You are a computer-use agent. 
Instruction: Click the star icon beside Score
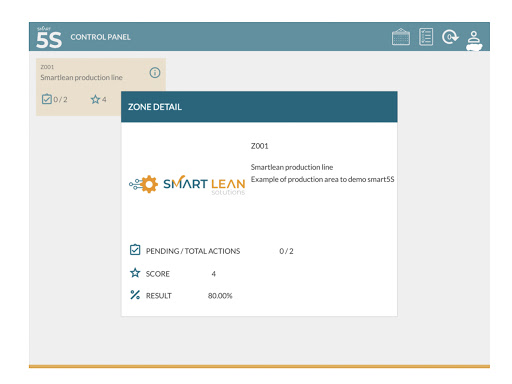pos(135,273)
